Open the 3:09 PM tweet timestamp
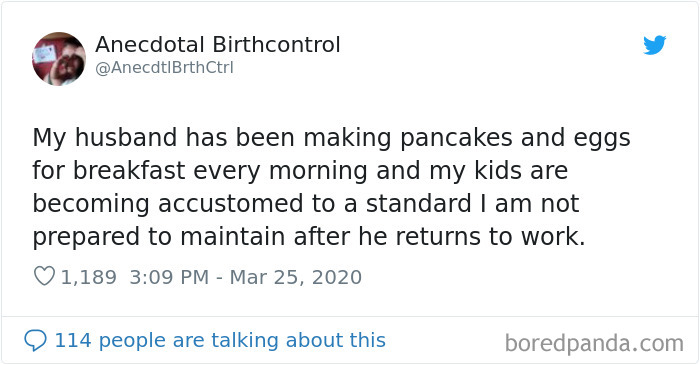Screen dimensions: 700x365 pos(169,277)
